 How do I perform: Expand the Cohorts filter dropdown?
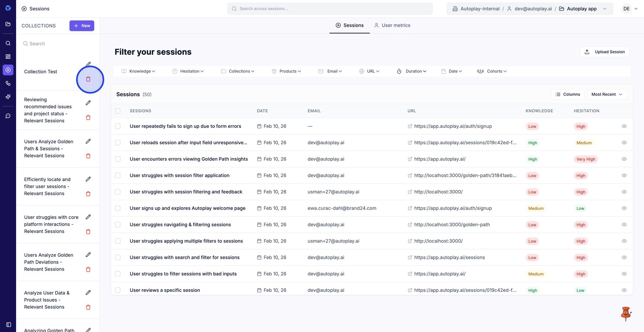[491, 71]
